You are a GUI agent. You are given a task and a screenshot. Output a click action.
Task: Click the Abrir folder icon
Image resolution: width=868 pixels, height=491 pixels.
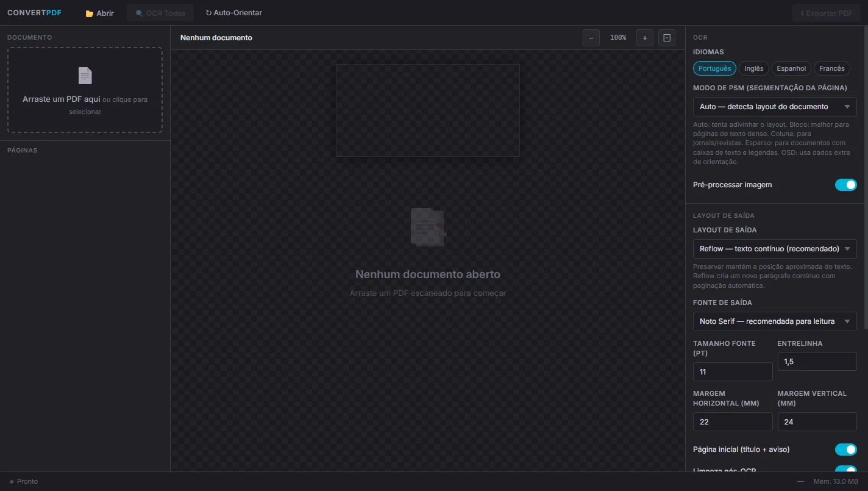(x=90, y=13)
